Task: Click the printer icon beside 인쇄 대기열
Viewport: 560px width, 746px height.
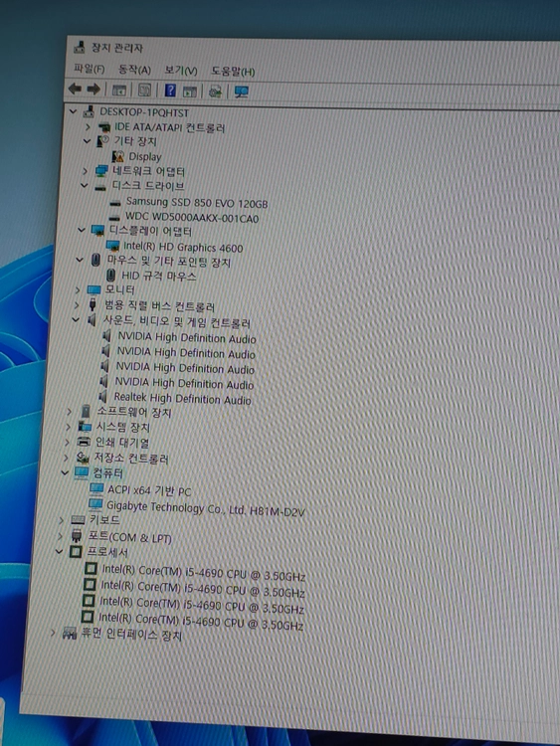Action: click(x=84, y=442)
